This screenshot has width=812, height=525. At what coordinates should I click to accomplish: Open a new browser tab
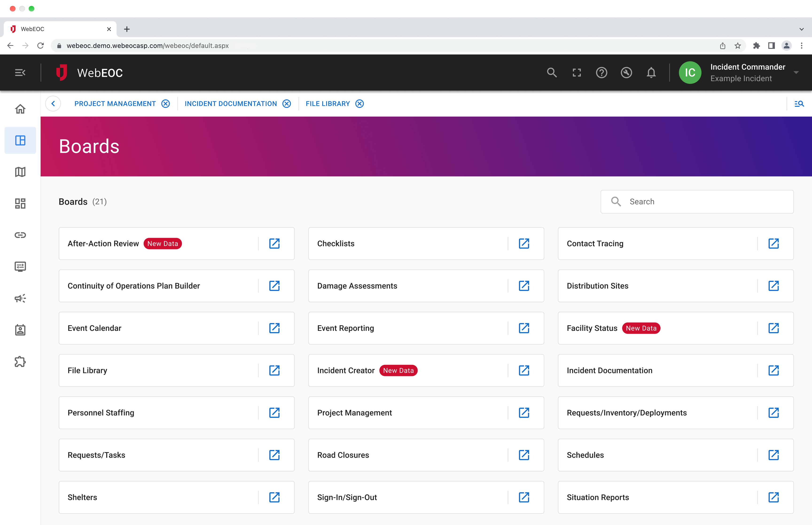pyautogui.click(x=127, y=29)
